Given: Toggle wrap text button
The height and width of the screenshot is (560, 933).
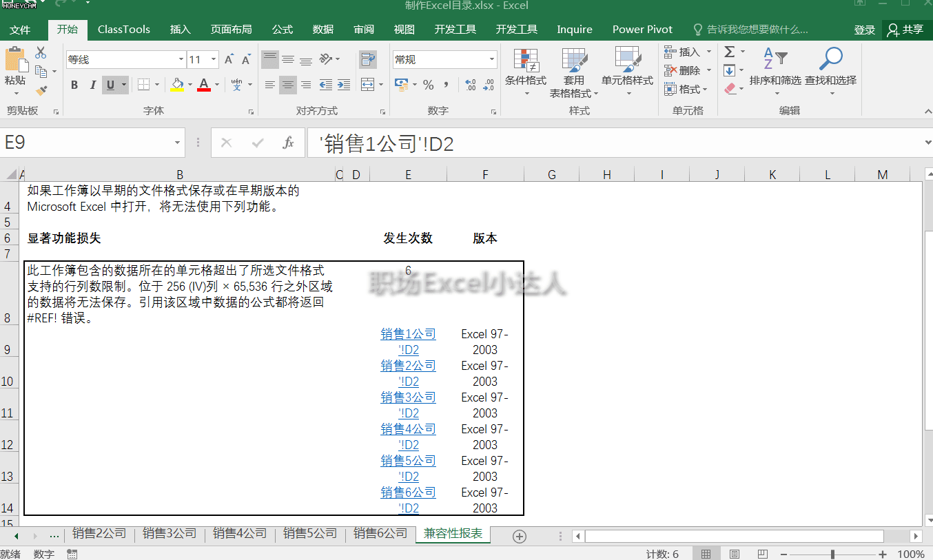Looking at the screenshot, I should click(367, 60).
